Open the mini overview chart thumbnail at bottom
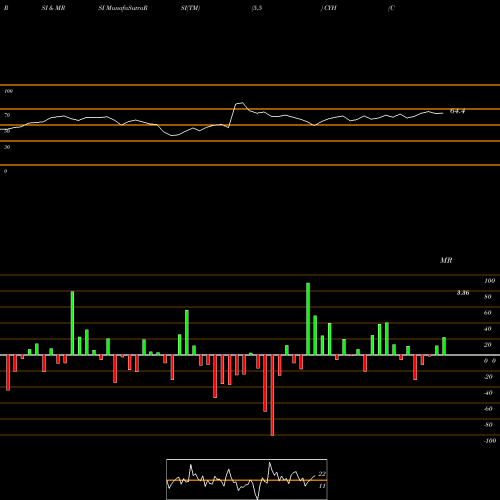Viewport: 500px width, 500px height. tap(247, 479)
